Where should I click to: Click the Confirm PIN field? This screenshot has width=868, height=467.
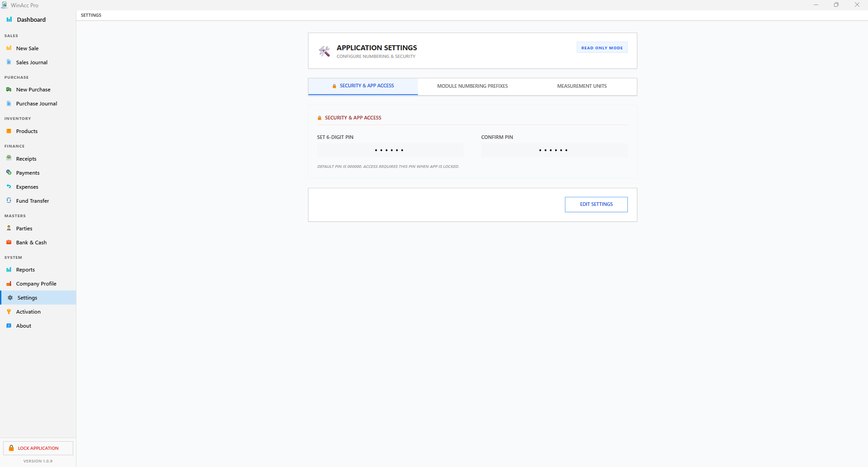coord(554,150)
